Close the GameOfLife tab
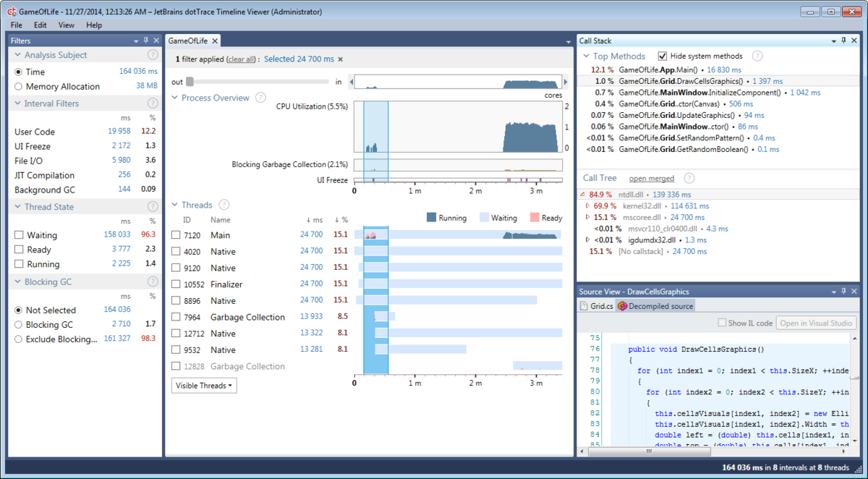Screen dimensions: 868x479 click(214, 41)
